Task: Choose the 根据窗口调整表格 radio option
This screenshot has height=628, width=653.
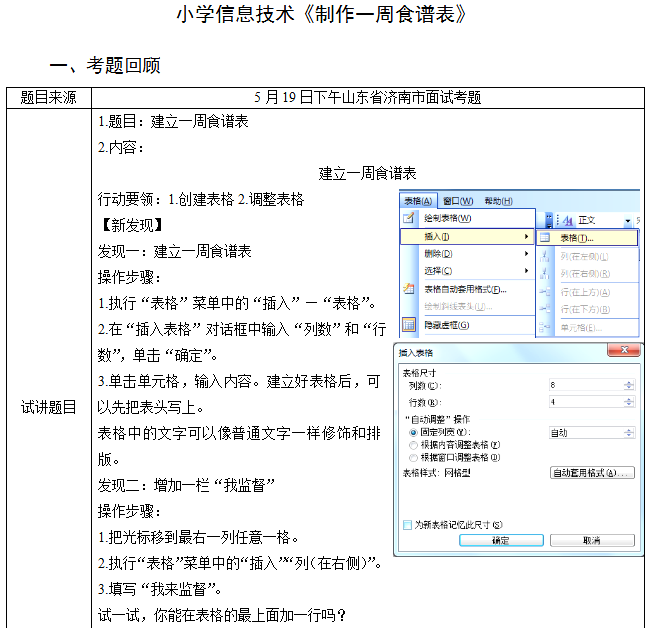Action: pyautogui.click(x=414, y=457)
